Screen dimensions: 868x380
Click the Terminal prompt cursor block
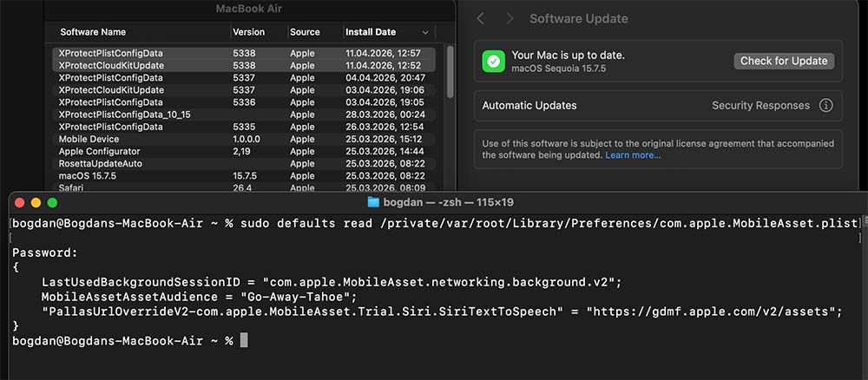click(244, 340)
